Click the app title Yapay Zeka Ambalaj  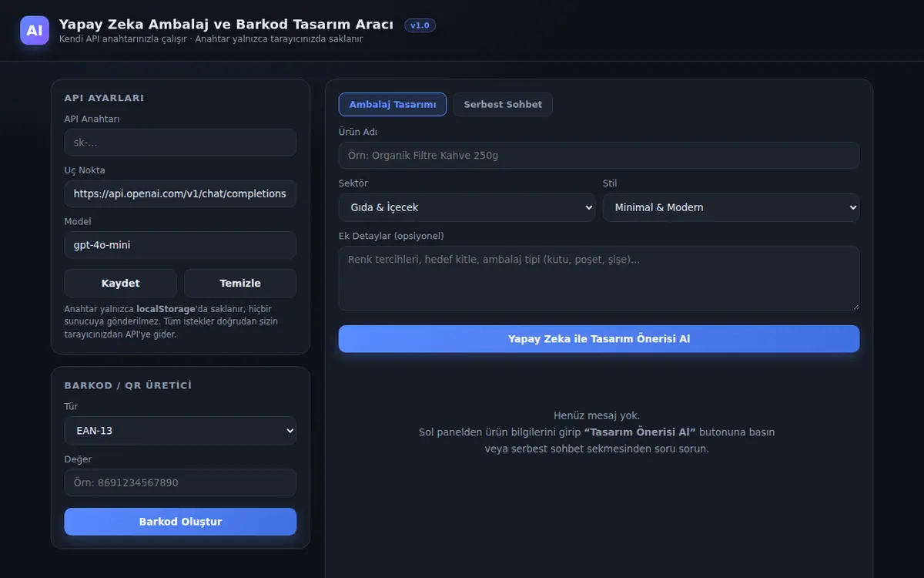tap(226, 24)
